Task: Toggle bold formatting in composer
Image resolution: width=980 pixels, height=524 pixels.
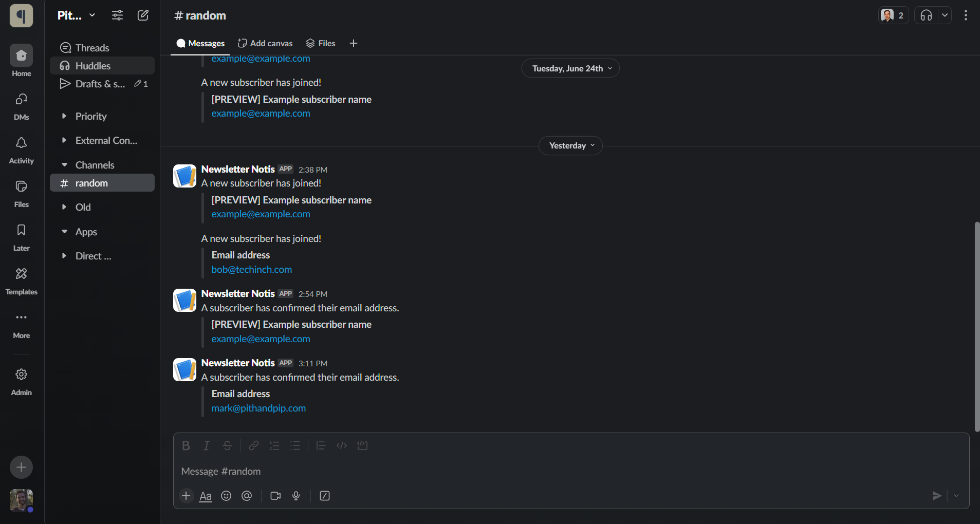Action: tap(186, 446)
